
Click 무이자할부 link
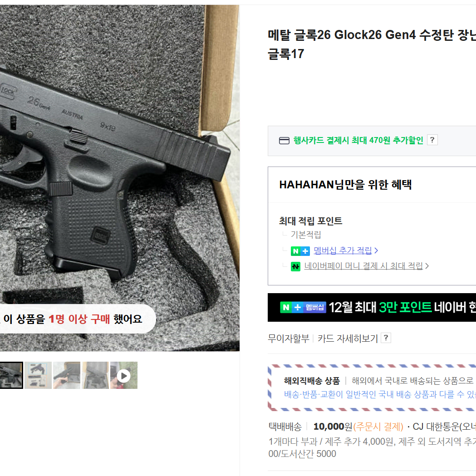[289, 338]
